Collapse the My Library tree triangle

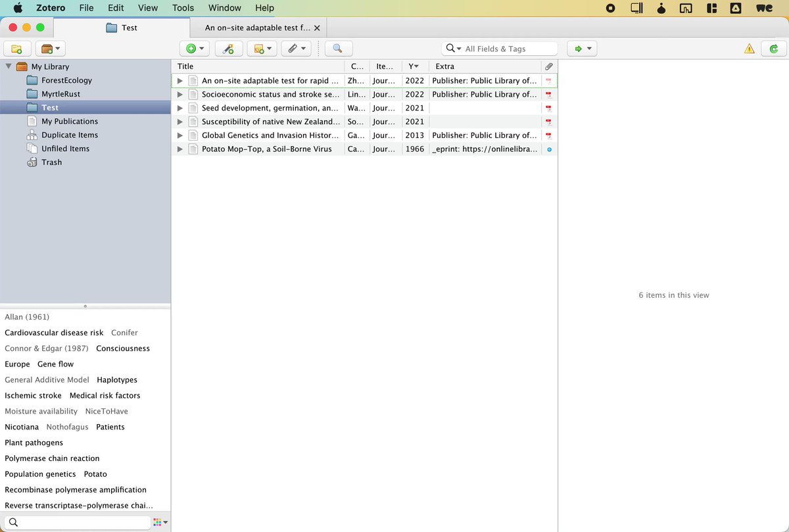pyautogui.click(x=9, y=66)
